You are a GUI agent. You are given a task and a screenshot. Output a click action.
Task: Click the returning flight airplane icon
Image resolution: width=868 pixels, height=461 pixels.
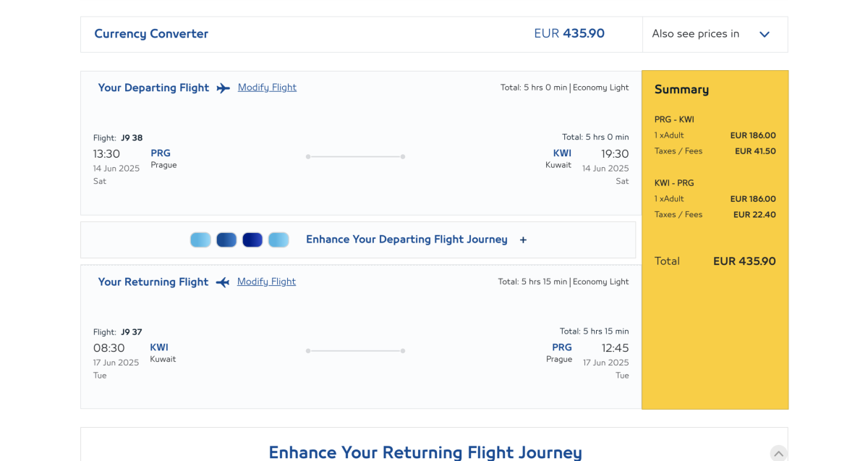coord(223,282)
